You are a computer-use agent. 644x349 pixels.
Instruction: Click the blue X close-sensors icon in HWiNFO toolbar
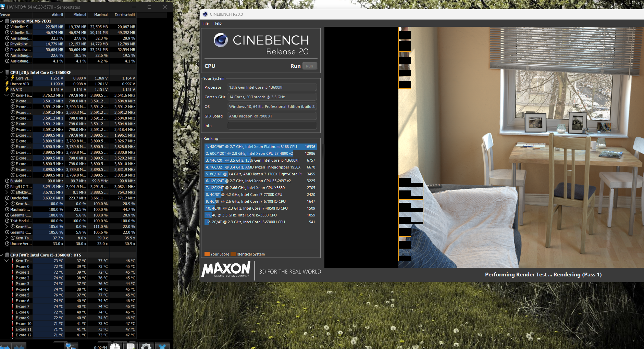(162, 346)
